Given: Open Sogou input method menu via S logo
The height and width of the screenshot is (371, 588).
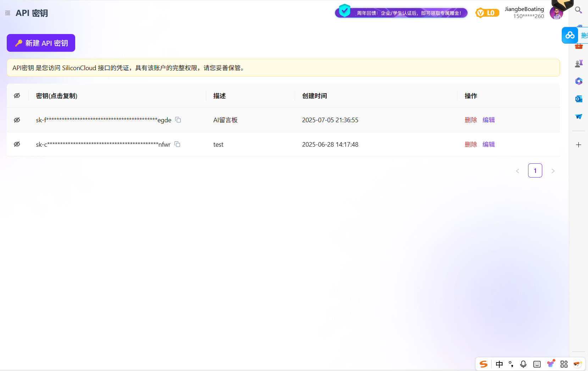Looking at the screenshot, I should point(484,364).
